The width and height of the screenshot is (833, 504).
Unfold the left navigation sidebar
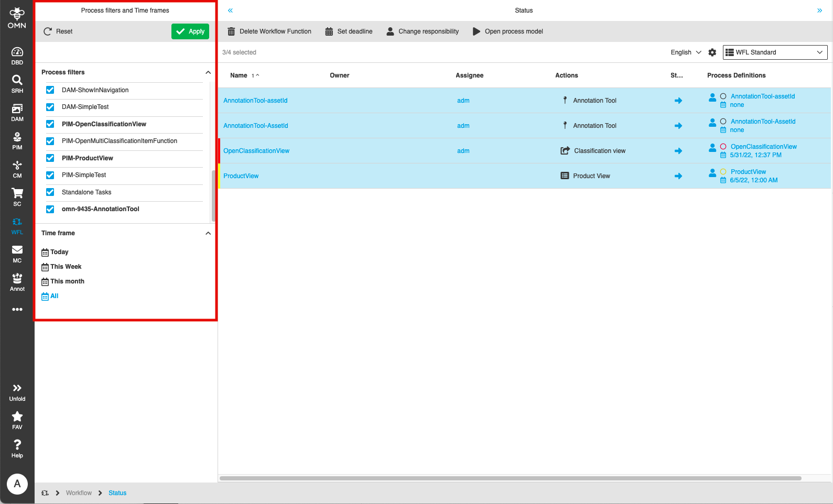pos(17,392)
